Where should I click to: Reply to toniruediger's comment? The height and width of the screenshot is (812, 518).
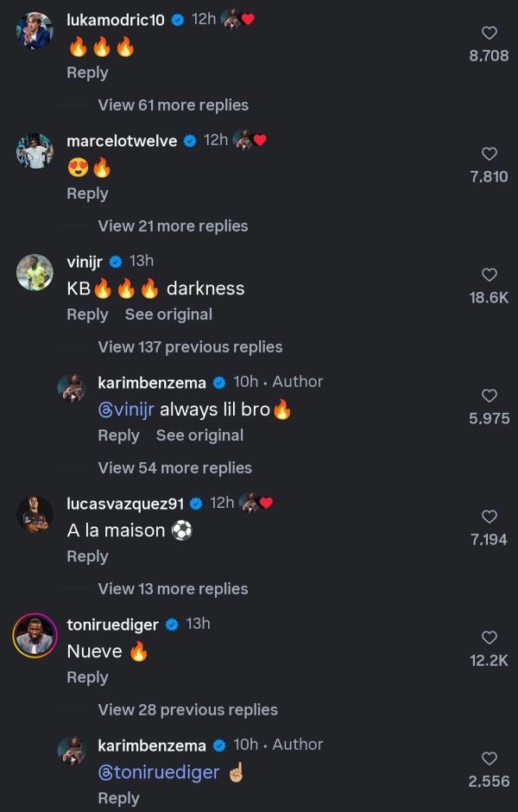(x=87, y=677)
